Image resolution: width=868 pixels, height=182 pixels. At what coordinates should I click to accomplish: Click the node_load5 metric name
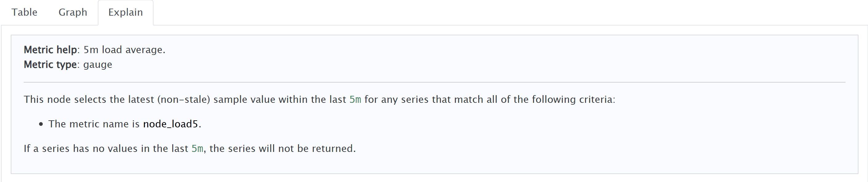coord(170,124)
